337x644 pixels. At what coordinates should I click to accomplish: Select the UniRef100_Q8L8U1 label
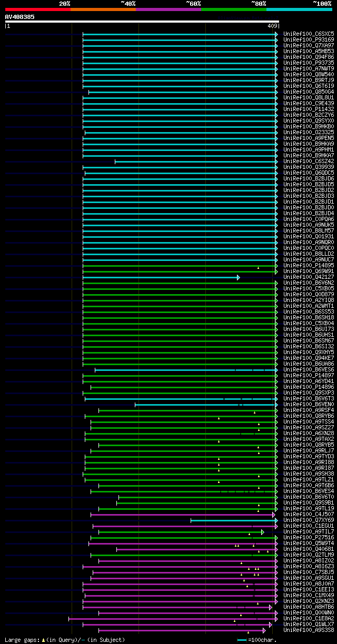(x=309, y=98)
